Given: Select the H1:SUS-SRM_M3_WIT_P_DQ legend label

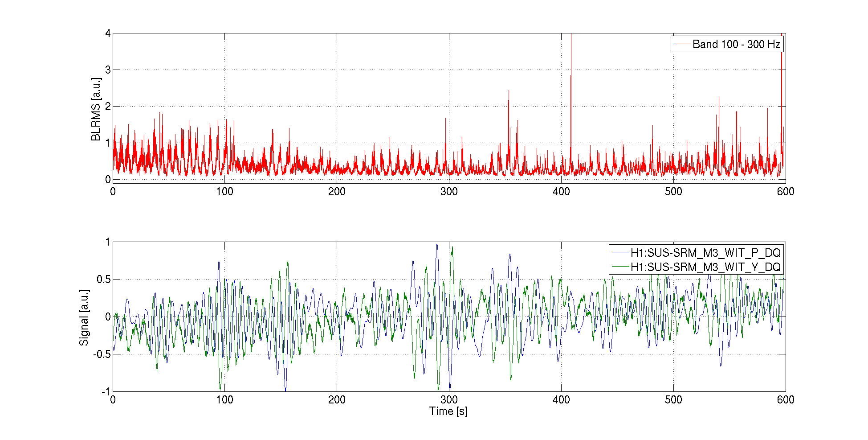Looking at the screenshot, I should pyautogui.click(x=705, y=253).
